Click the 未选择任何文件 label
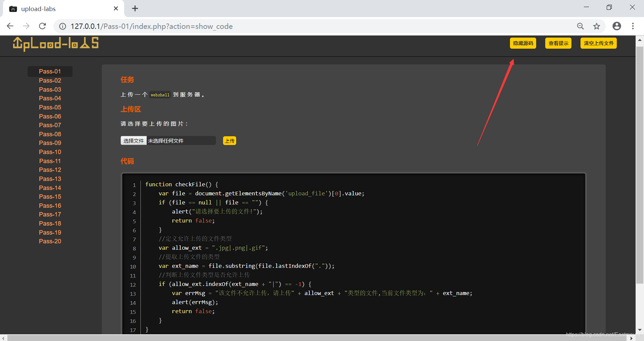Viewport: 644px width, 341px height. [166, 141]
